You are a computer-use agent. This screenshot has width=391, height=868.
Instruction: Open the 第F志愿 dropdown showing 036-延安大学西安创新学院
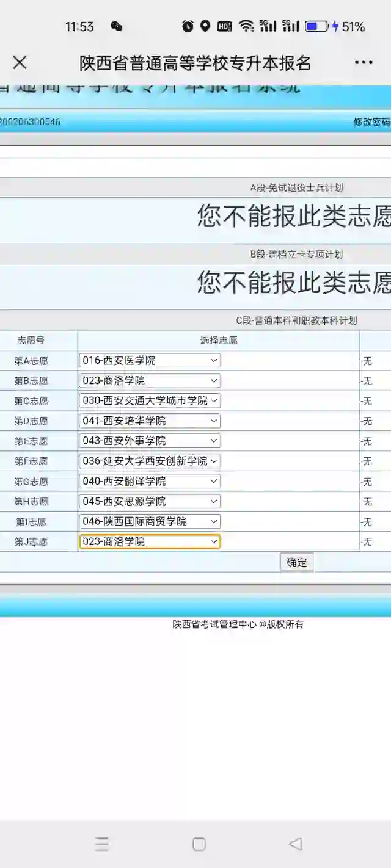coord(150,461)
